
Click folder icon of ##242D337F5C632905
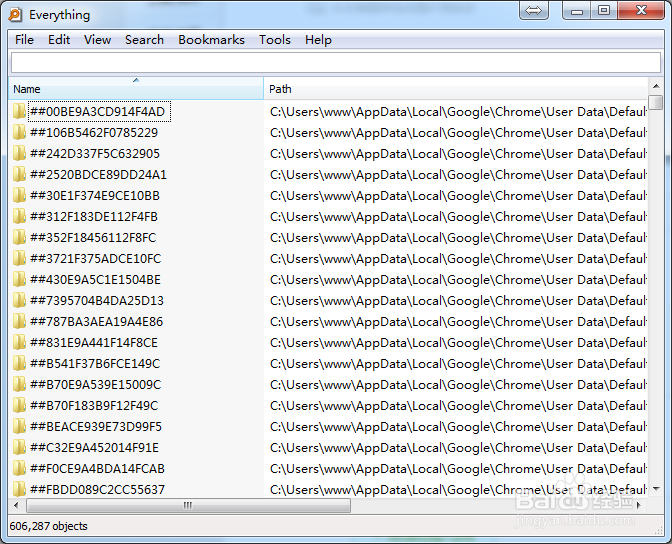19,153
